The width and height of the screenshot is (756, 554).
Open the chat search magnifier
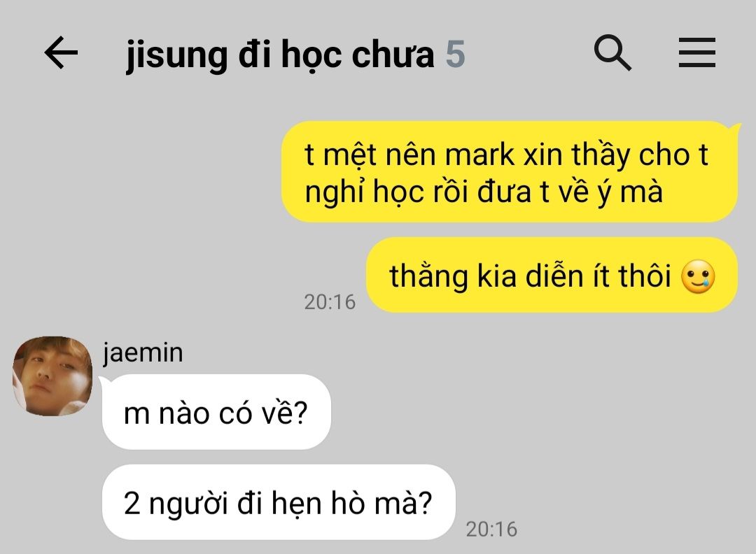(612, 52)
